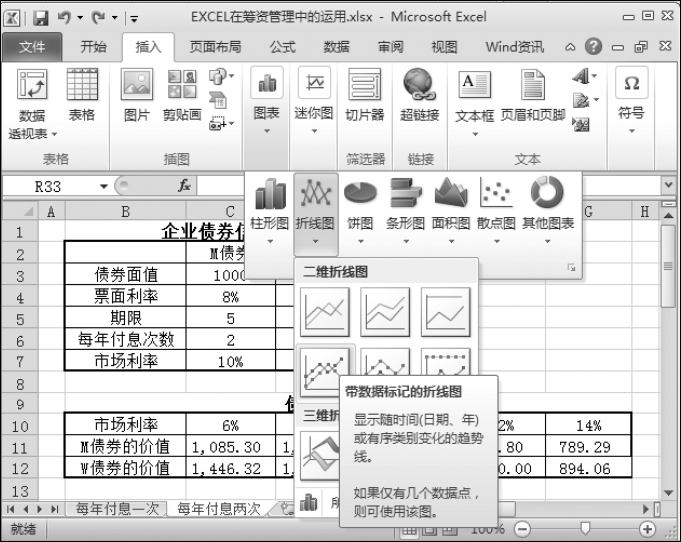
Task: Go to last sheet with tab navigation arrow
Action: (55, 509)
